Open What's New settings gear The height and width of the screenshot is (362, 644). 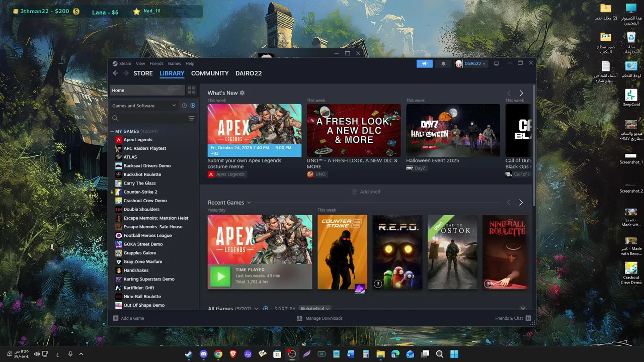click(242, 93)
